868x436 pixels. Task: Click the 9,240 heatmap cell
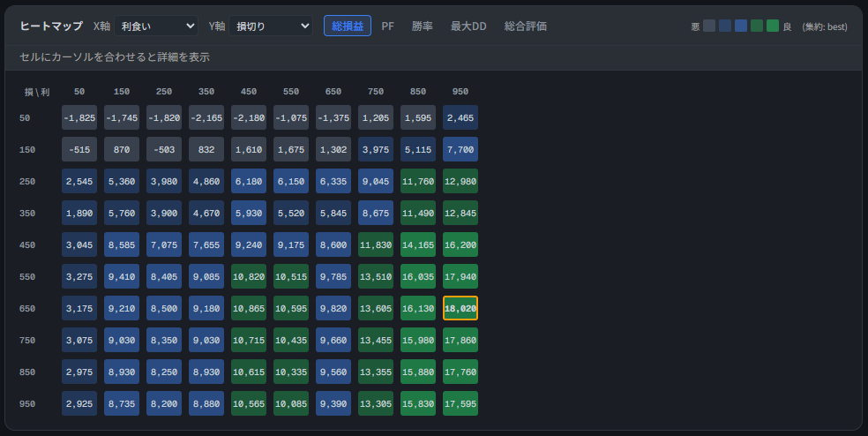tap(249, 244)
